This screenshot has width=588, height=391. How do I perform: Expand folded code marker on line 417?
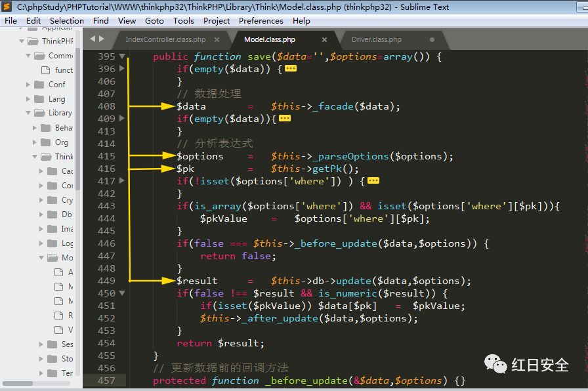[x=373, y=180]
